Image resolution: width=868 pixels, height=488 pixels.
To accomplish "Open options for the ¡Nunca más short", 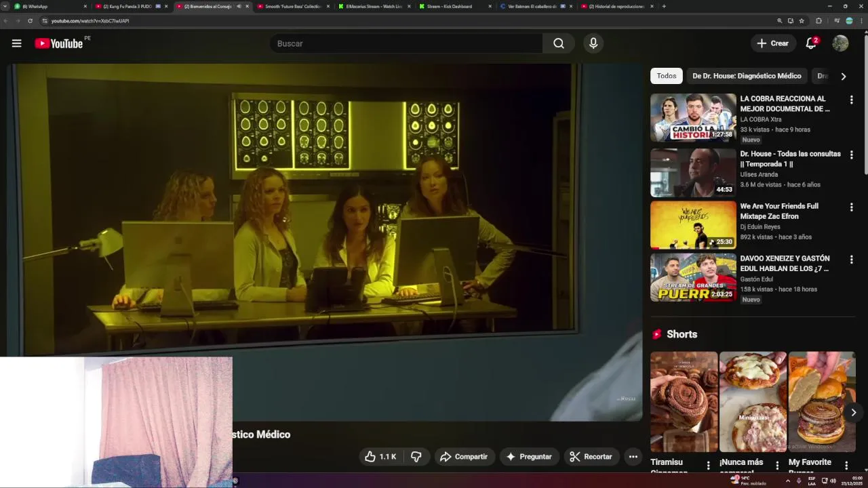I will (777, 466).
